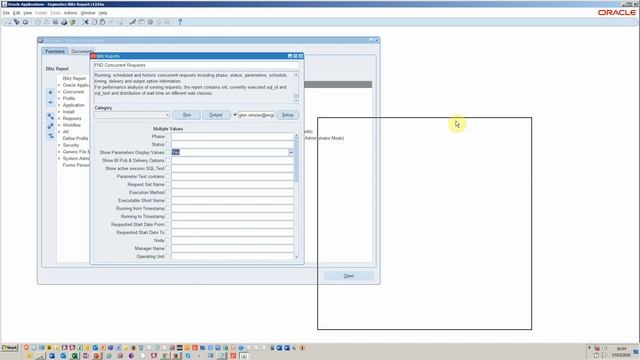This screenshot has height=360, width=640.
Task: Click the Paste toolbar icon
Action: coord(102,22)
